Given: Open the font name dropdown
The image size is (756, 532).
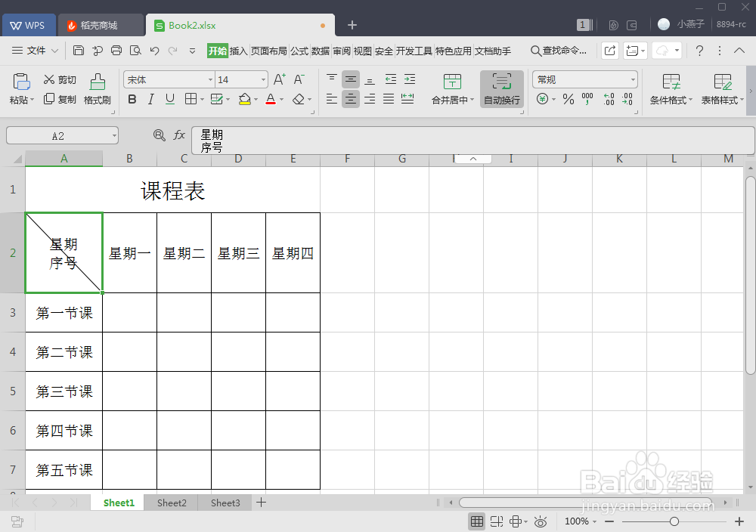Looking at the screenshot, I should [x=210, y=79].
